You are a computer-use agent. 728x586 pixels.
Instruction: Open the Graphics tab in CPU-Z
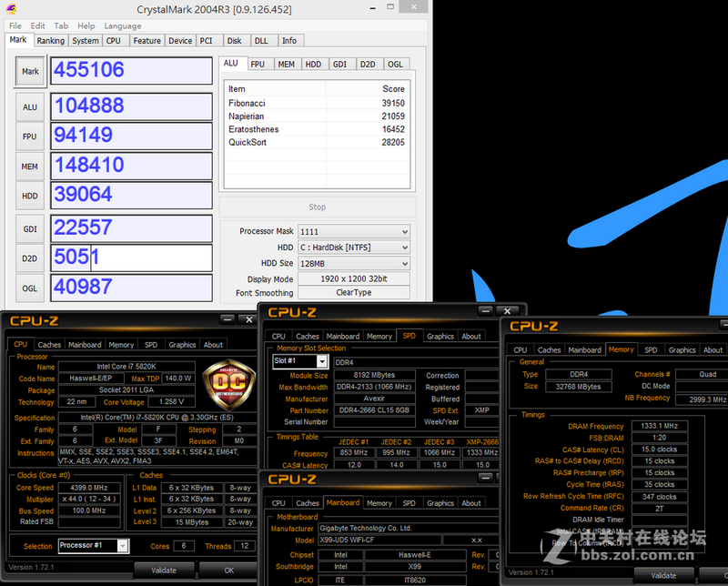pos(181,345)
